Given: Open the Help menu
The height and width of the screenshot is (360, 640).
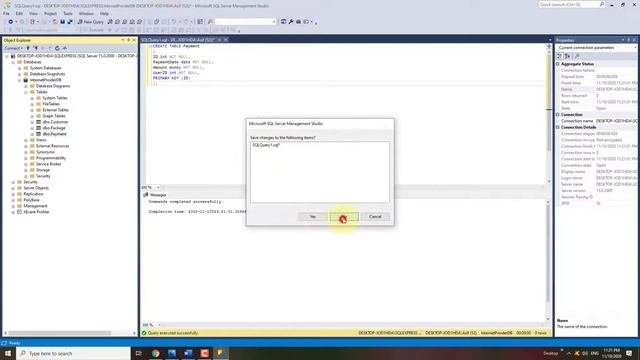Looking at the screenshot, I should click(x=104, y=13).
